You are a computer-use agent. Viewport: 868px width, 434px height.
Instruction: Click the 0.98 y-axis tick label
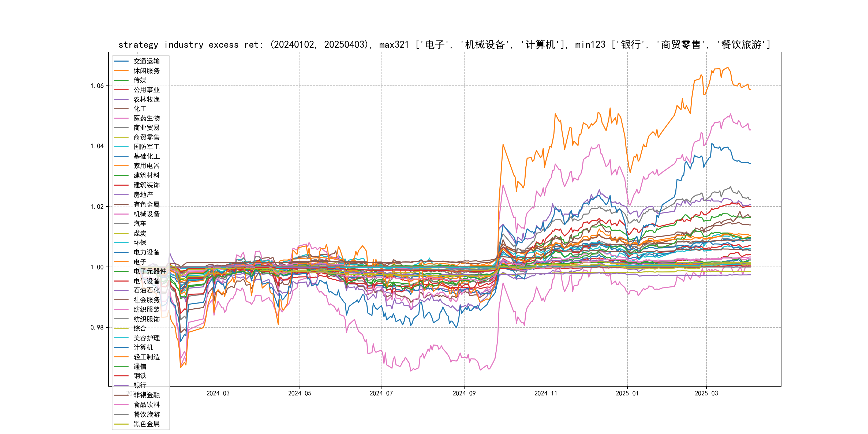[x=97, y=328]
